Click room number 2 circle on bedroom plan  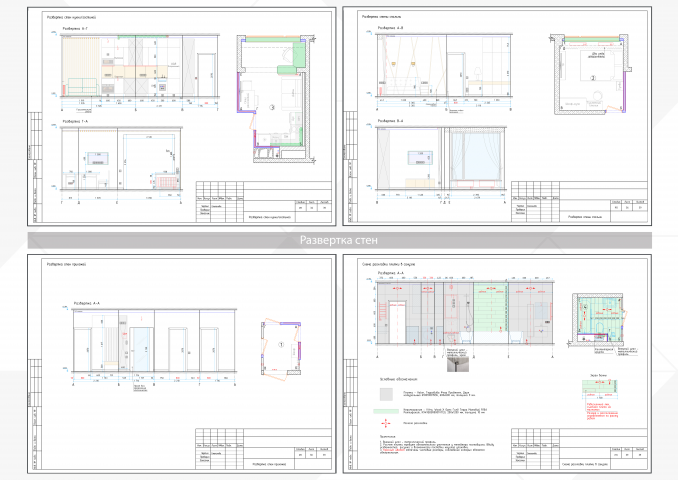(593, 78)
